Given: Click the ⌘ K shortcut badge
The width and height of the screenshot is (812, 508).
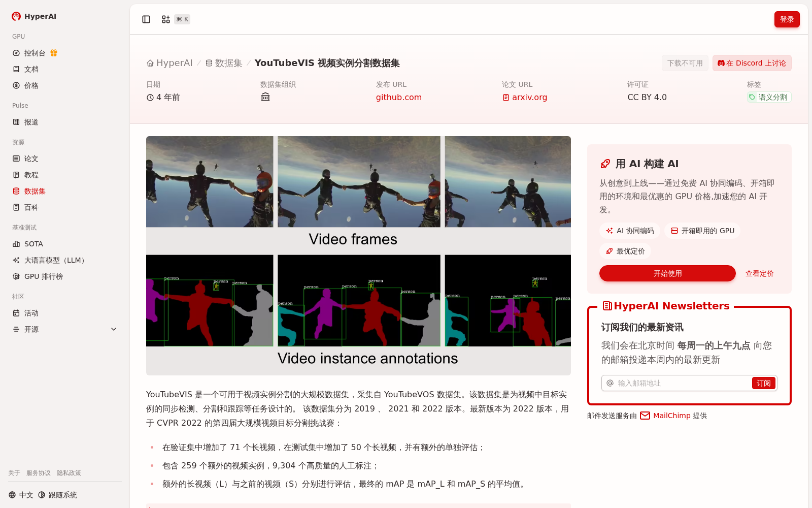Looking at the screenshot, I should (182, 19).
